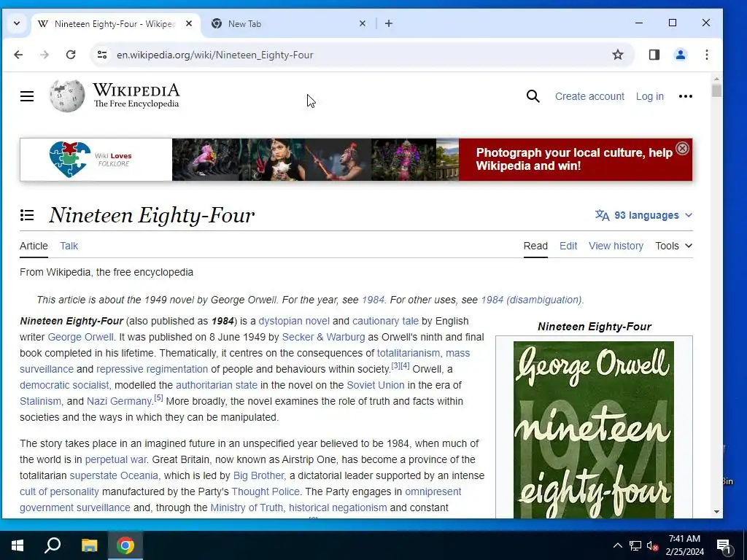Show hidden system tray icons
747x560 pixels.
tap(617, 545)
